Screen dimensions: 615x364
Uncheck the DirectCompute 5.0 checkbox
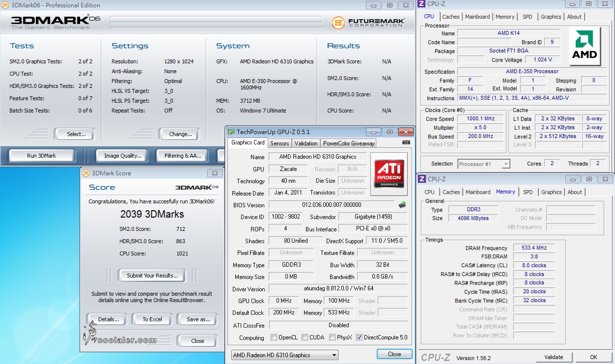click(359, 337)
